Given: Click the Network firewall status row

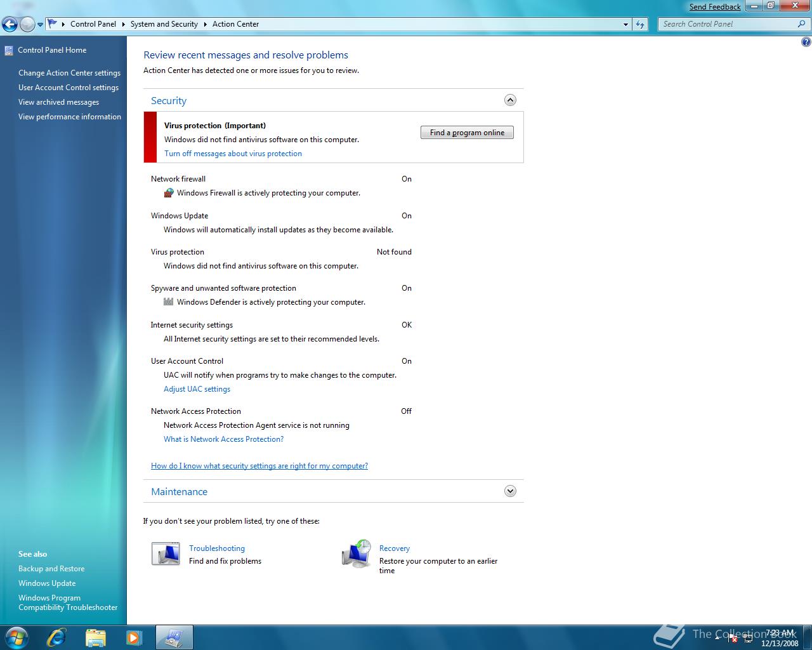Looking at the screenshot, I should pos(281,179).
